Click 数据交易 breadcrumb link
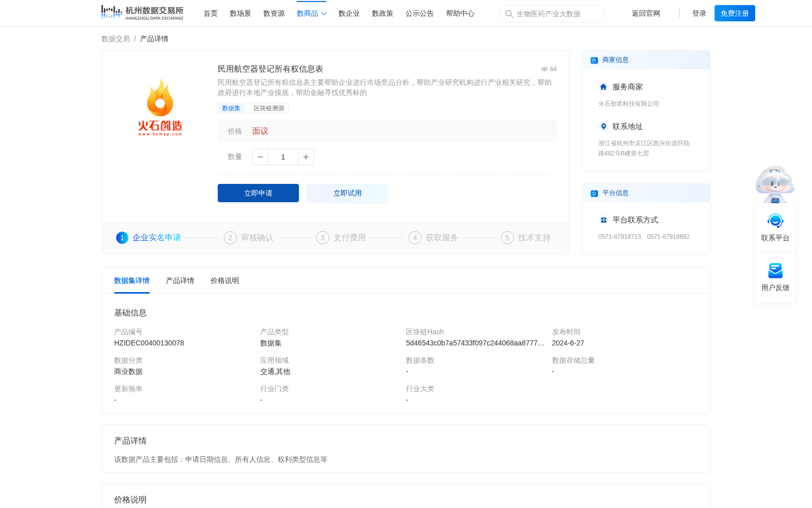Screen dimensions: 812x508 coord(116,39)
